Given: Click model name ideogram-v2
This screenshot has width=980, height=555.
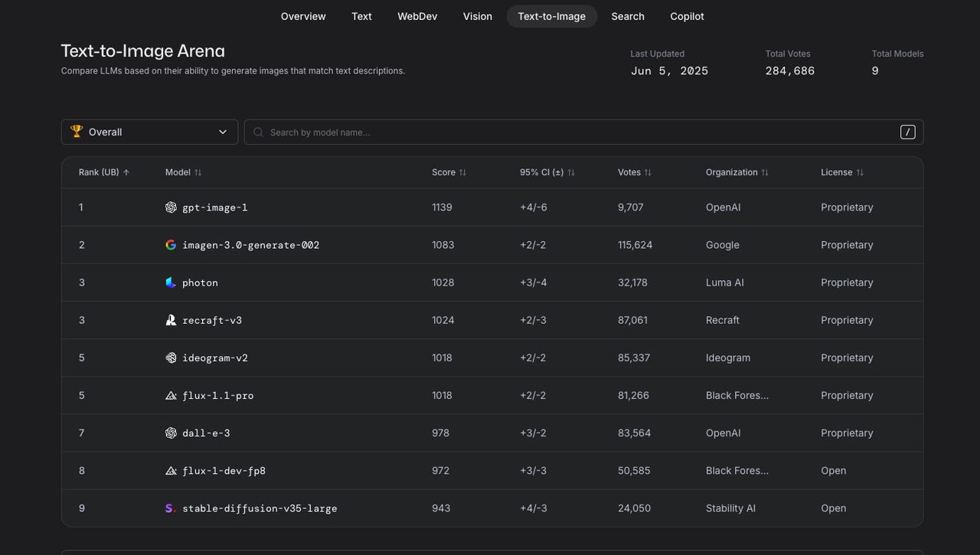Looking at the screenshot, I should point(215,357).
